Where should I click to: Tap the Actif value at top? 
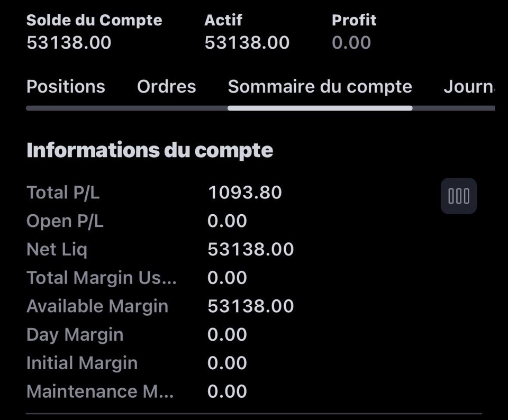(x=247, y=42)
